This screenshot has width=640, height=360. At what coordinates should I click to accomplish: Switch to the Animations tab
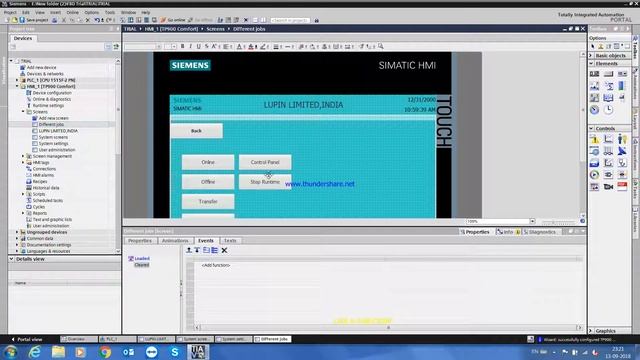point(175,241)
